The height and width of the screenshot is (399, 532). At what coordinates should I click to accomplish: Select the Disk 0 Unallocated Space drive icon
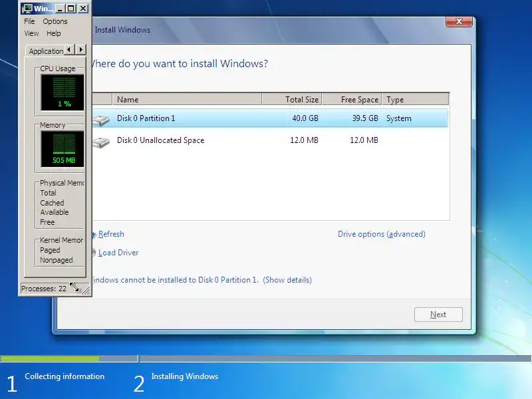tap(101, 142)
